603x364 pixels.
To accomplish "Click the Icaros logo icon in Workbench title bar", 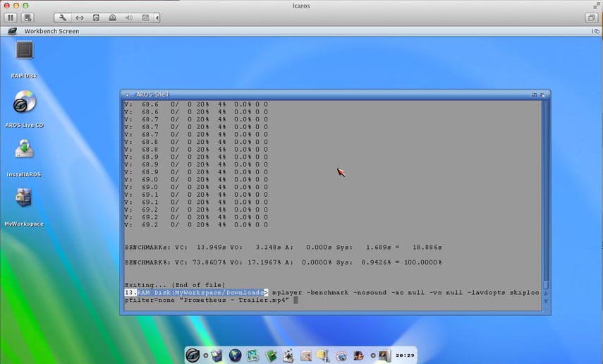I will 12,31.
